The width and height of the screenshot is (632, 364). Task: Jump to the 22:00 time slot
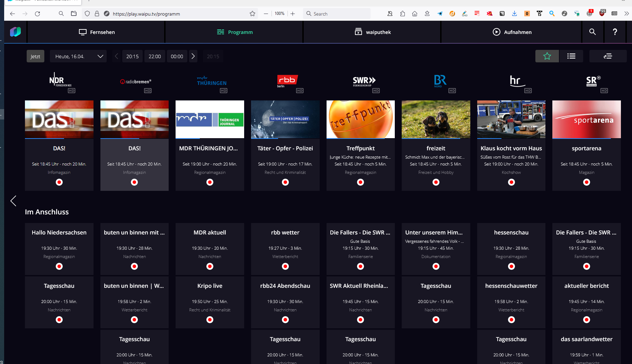point(154,56)
